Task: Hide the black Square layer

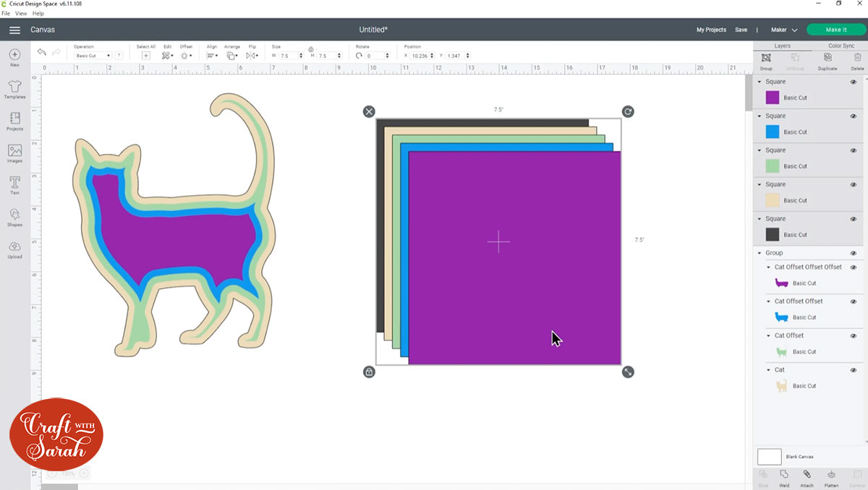Action: [x=853, y=218]
